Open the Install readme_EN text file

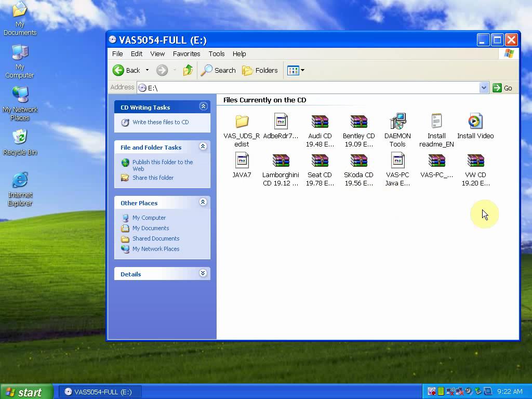pos(436,122)
